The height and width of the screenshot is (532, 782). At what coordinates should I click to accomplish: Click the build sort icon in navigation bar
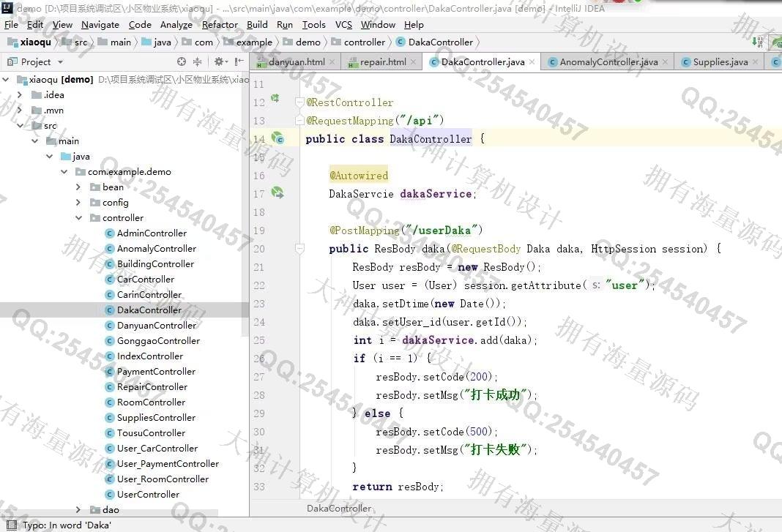(758, 42)
